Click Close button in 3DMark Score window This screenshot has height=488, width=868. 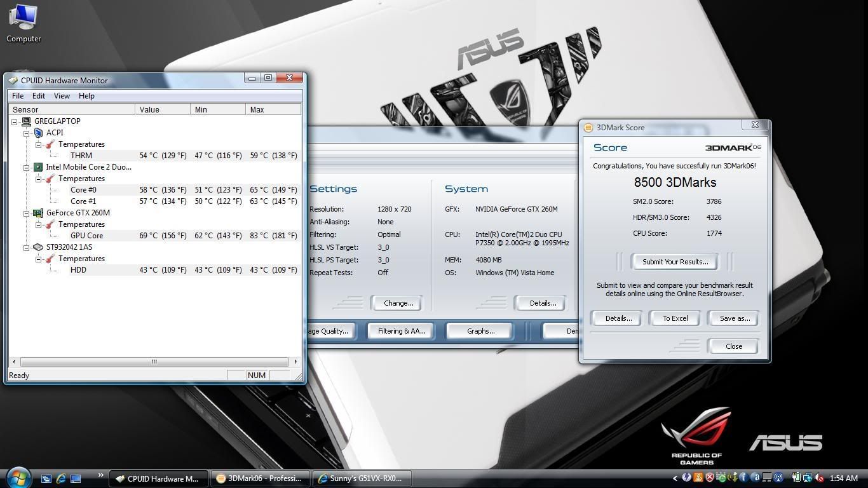point(734,346)
